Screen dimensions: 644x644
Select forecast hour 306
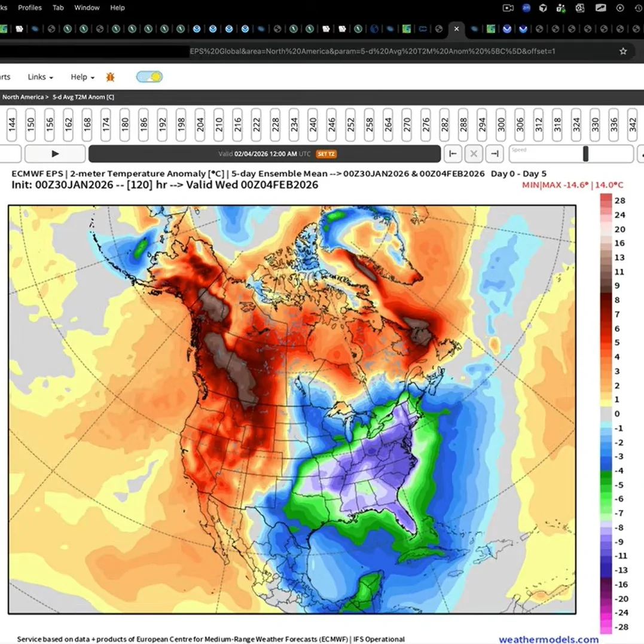click(520, 124)
